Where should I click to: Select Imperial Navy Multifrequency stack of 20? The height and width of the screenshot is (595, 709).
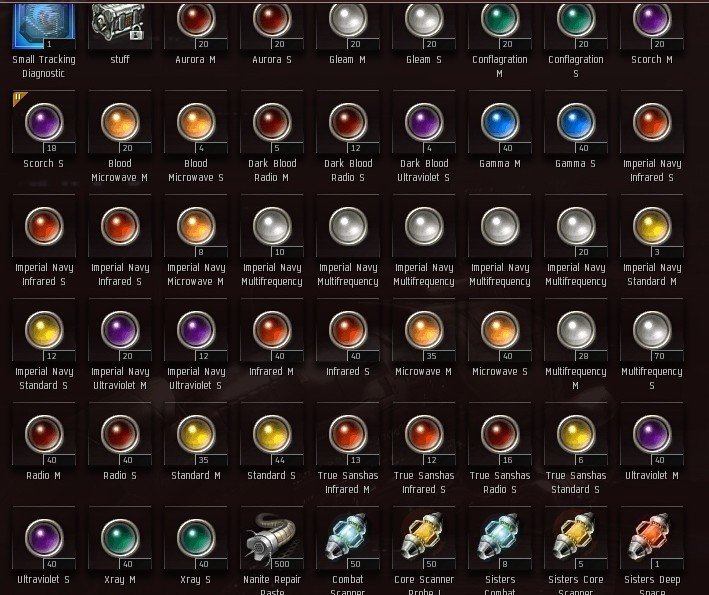[x=576, y=226]
